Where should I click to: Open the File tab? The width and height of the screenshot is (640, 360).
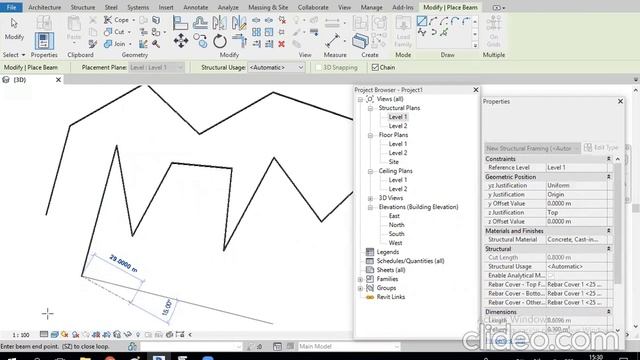pos(11,7)
